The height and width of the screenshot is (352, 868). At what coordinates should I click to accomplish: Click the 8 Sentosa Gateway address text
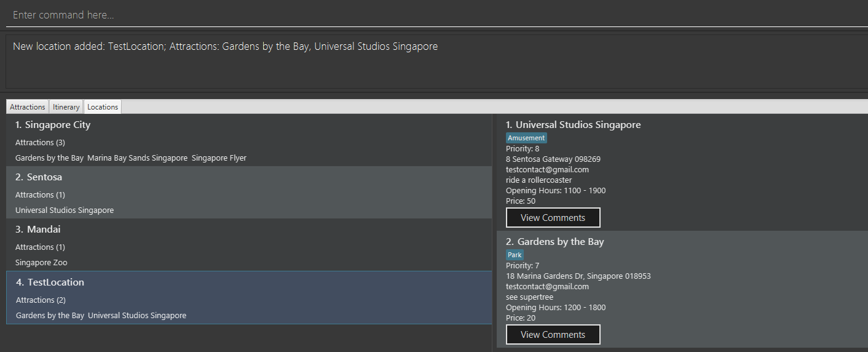click(x=553, y=159)
